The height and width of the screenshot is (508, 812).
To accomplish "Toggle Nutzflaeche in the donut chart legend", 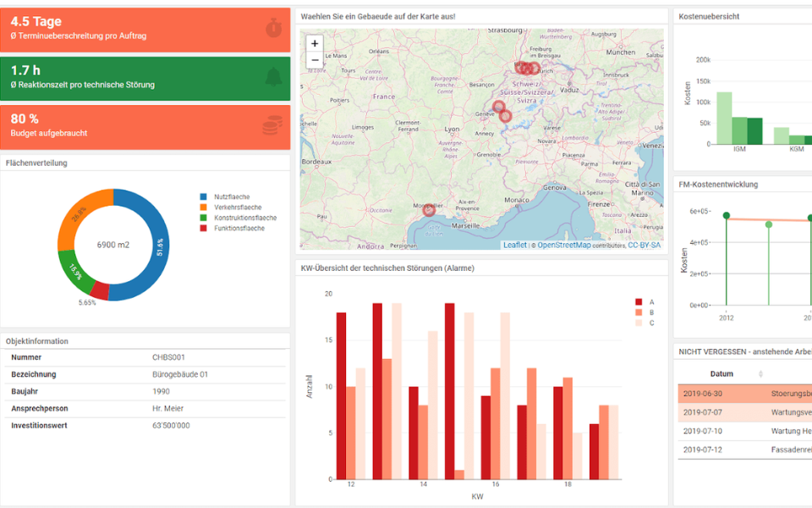I will pos(230,196).
